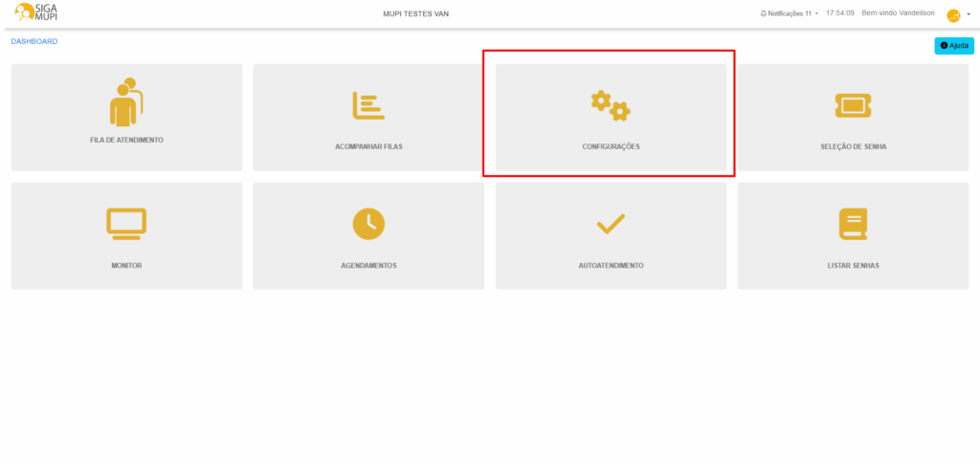Select the Autoatendimento checkmark icon
Viewport: 980px width, 465px height.
611,224
